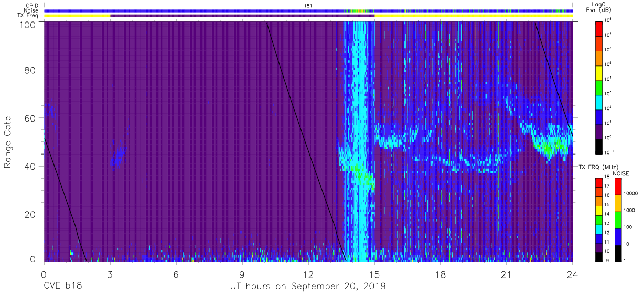Click the x-axis tick label '18'
Screen dimensions: 644x297
point(441,274)
